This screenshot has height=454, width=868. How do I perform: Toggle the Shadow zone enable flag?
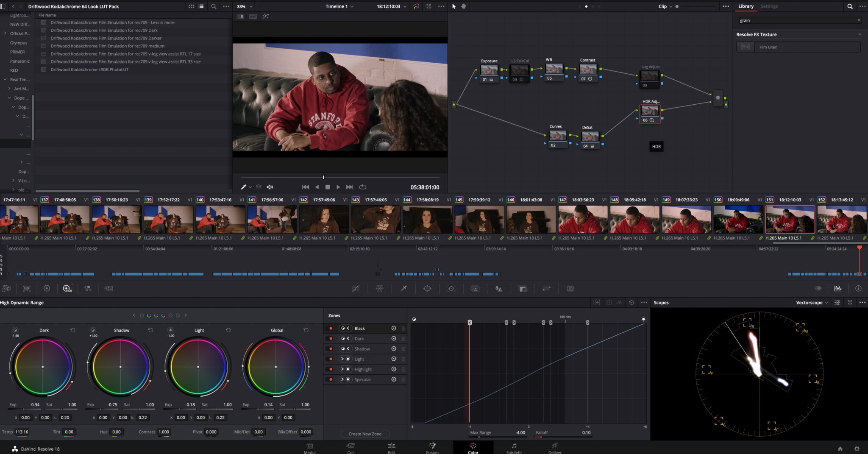click(x=331, y=348)
